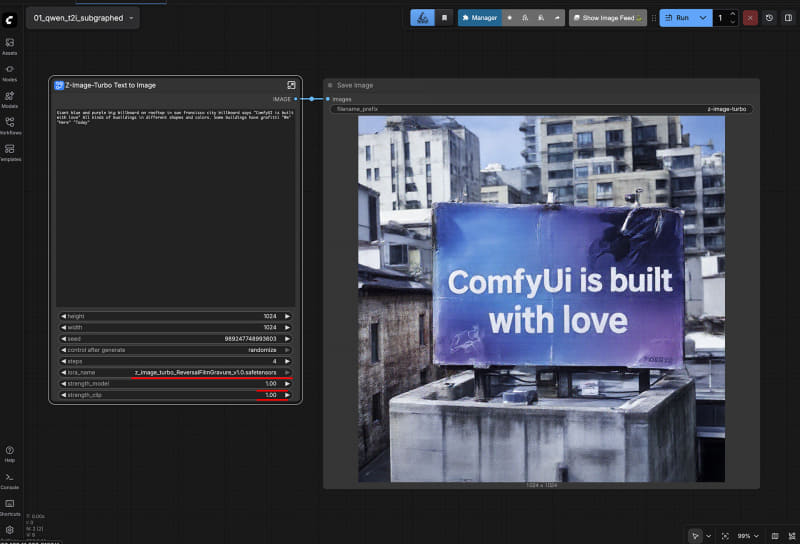Open the Manager button
The width and height of the screenshot is (800, 544).
pyautogui.click(x=478, y=17)
